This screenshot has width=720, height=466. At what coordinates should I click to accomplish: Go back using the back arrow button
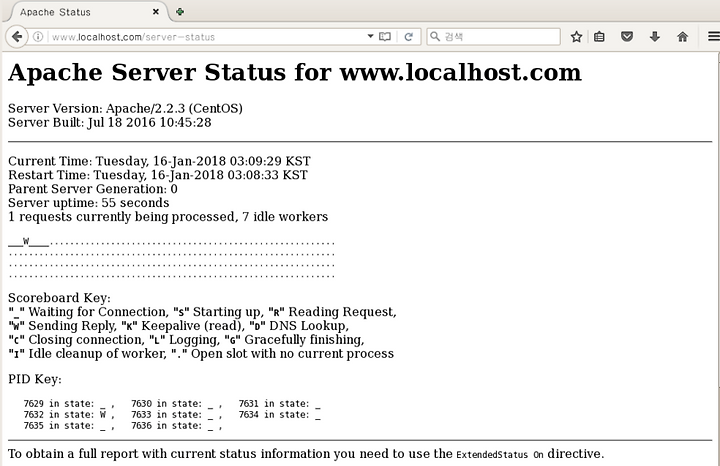point(17,37)
